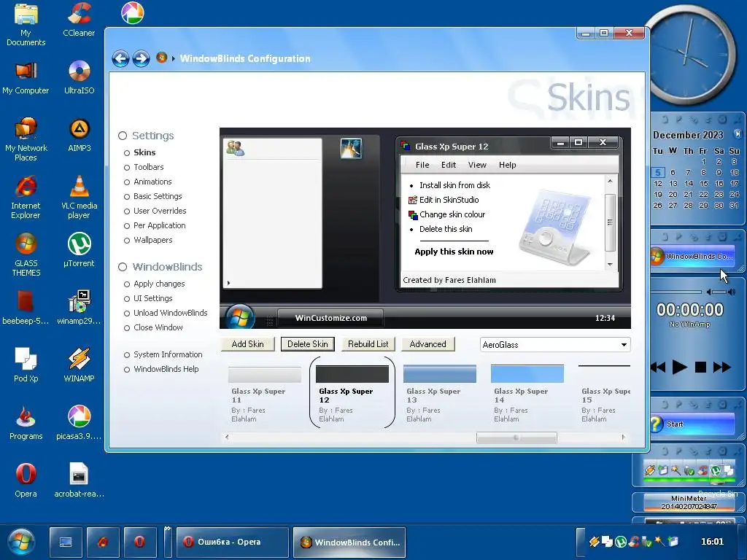747x560 pixels.
Task: Open Programs desktop icon
Action: [26, 423]
